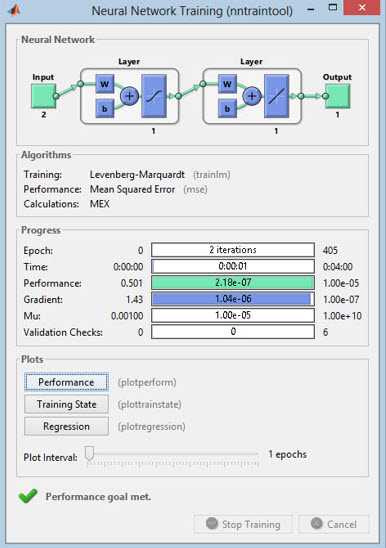Select the linear transfer function block
This screenshot has height=548, width=386.
click(x=277, y=96)
